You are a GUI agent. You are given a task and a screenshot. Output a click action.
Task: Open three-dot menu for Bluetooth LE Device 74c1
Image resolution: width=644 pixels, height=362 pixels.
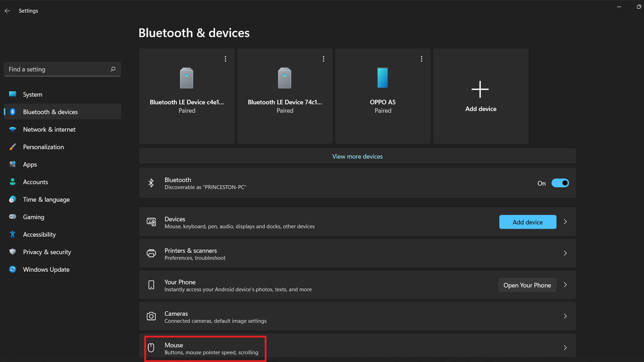tap(323, 59)
